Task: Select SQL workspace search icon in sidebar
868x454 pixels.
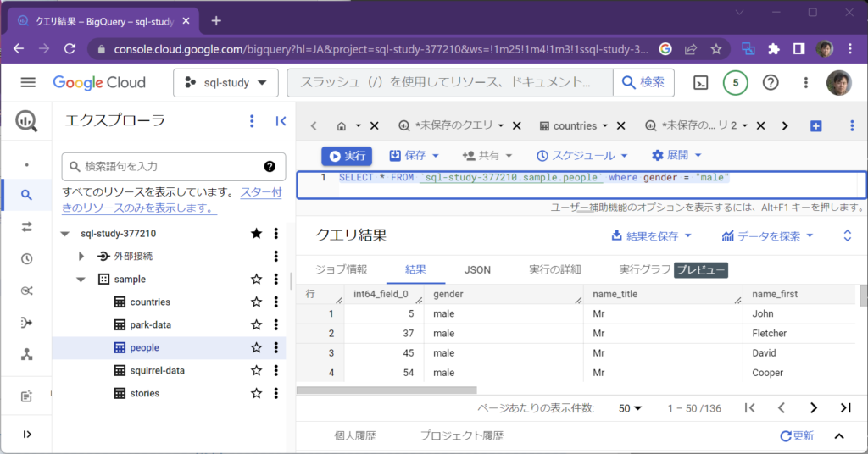Action: [x=26, y=195]
